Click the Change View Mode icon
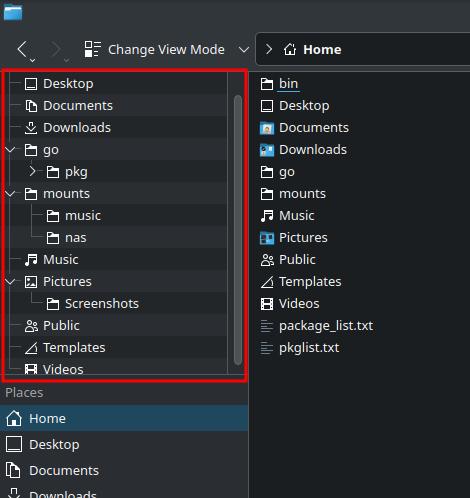Screen dimensions: 470x498 click(92, 49)
